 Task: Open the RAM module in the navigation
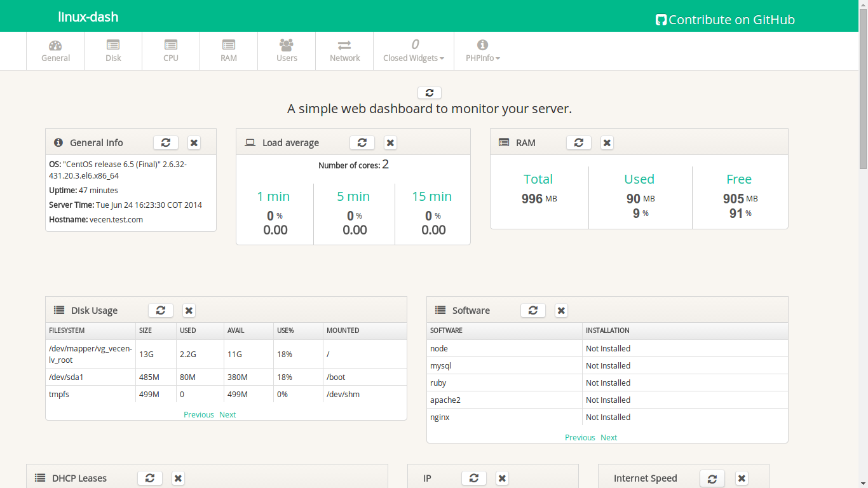[x=228, y=50]
